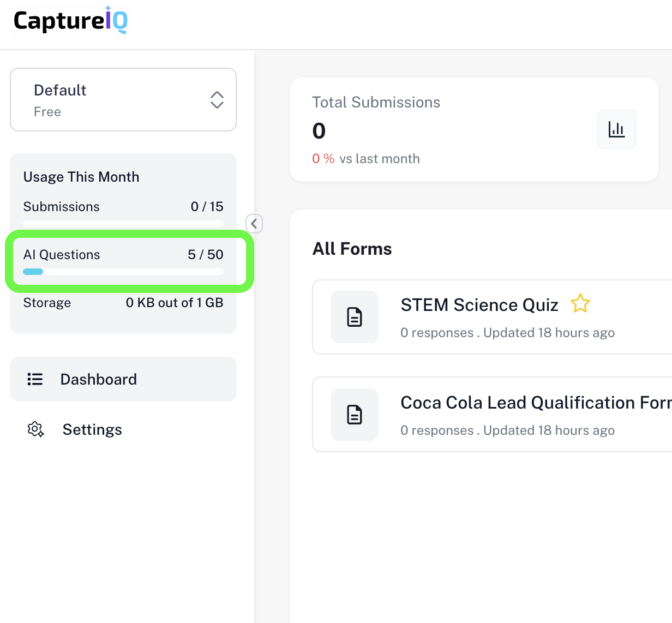Click the AI Questions usage progress bar

click(123, 272)
